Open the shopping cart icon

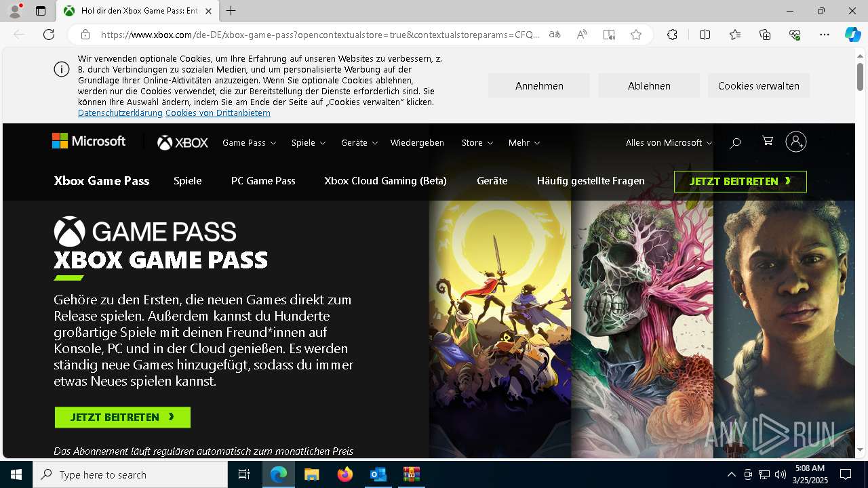coord(768,141)
